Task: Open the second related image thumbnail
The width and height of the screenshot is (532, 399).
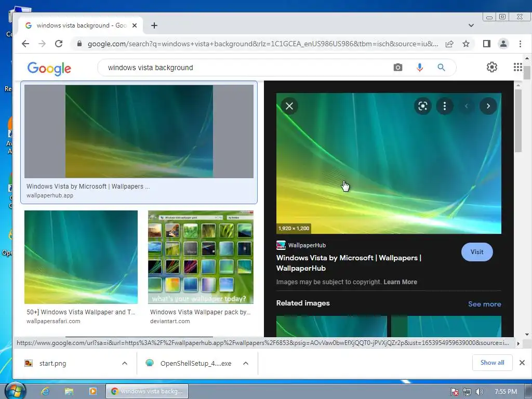Action: pos(446,326)
